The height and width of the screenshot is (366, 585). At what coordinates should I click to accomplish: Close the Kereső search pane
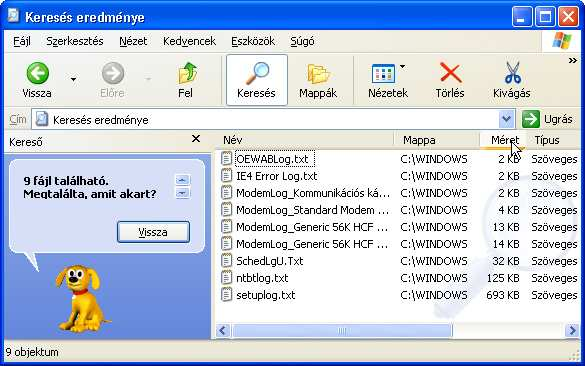pos(196,139)
